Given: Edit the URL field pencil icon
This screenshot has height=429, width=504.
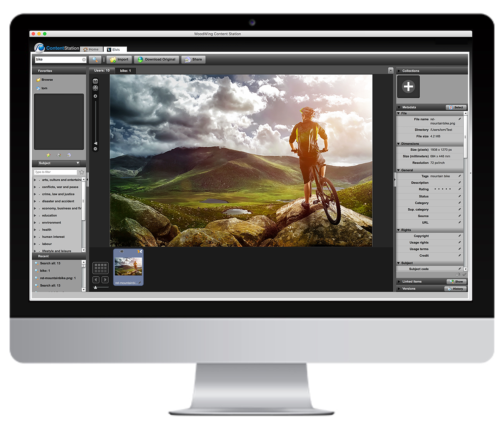Looking at the screenshot, I should [x=459, y=223].
